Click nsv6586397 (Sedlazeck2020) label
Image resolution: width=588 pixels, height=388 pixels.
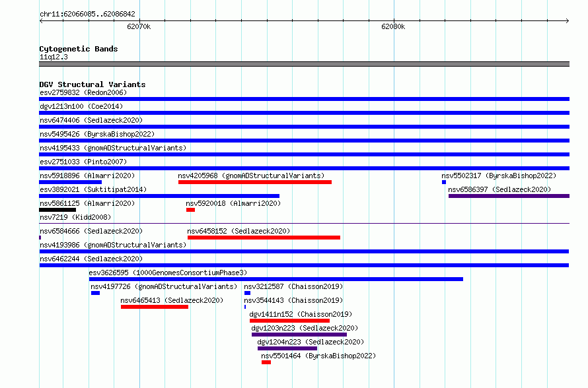(499, 189)
